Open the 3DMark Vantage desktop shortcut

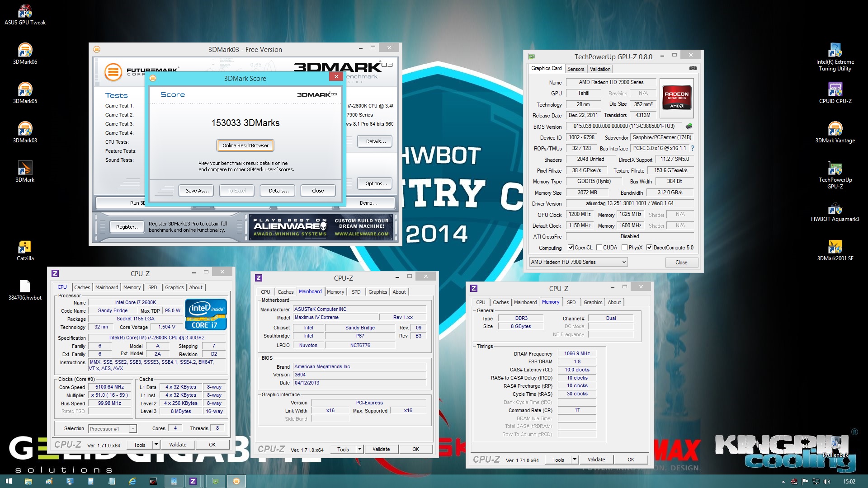tap(835, 133)
